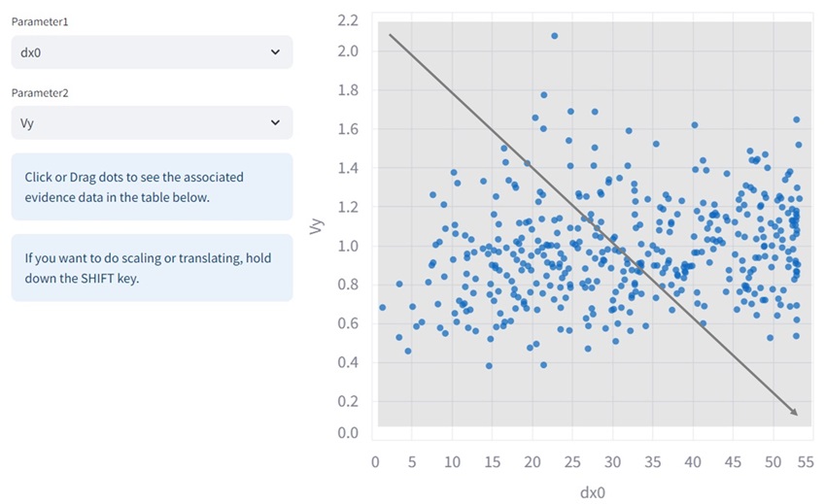Select the highest dot near Vy 2.1

(x=555, y=36)
